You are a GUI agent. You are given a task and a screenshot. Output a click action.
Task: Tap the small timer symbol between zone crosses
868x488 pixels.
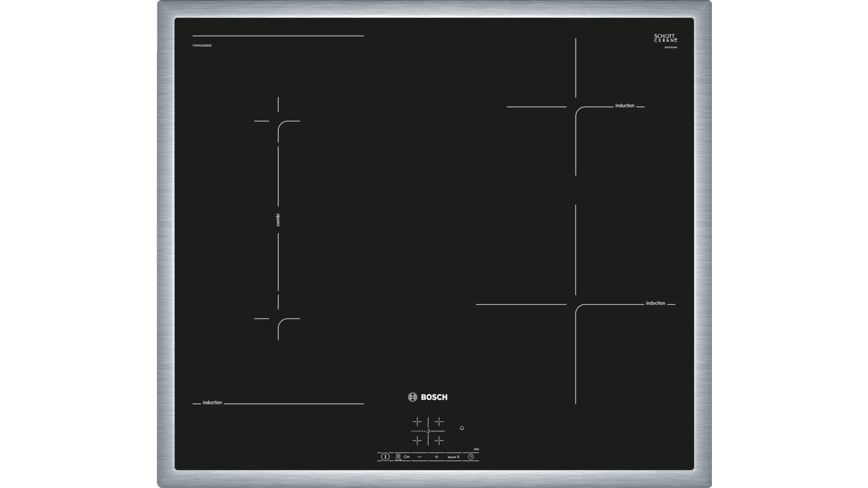[x=428, y=431]
